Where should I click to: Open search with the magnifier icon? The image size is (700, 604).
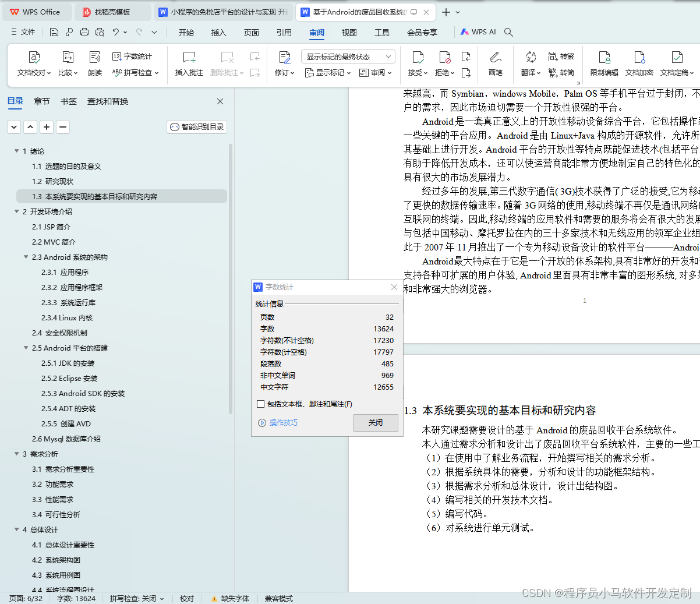(508, 32)
